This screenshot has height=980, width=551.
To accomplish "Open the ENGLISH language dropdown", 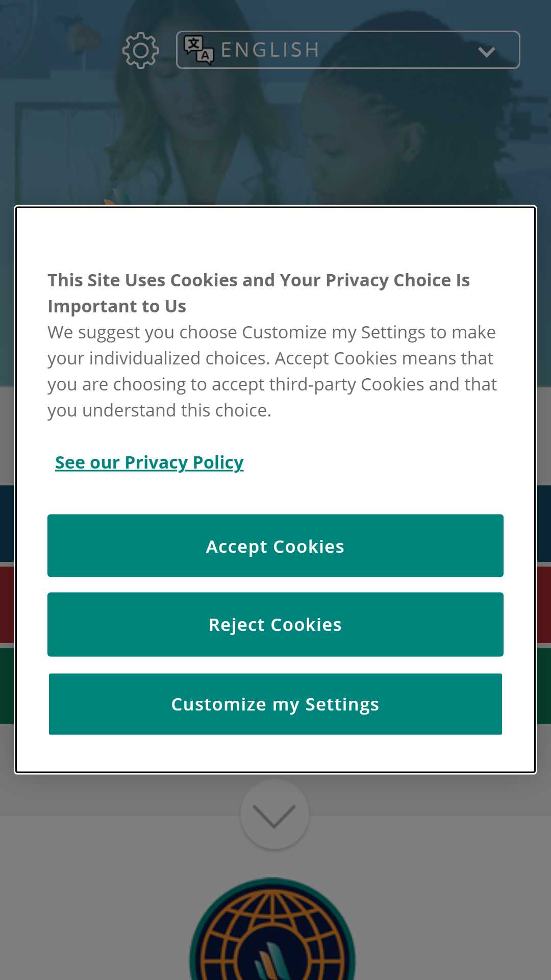I will pos(348,50).
